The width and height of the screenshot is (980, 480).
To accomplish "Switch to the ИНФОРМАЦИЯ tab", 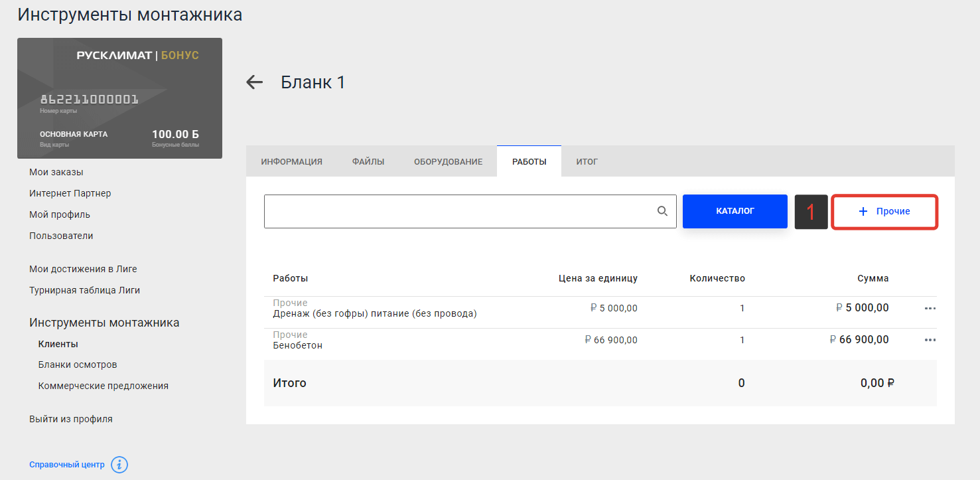I will pos(291,161).
